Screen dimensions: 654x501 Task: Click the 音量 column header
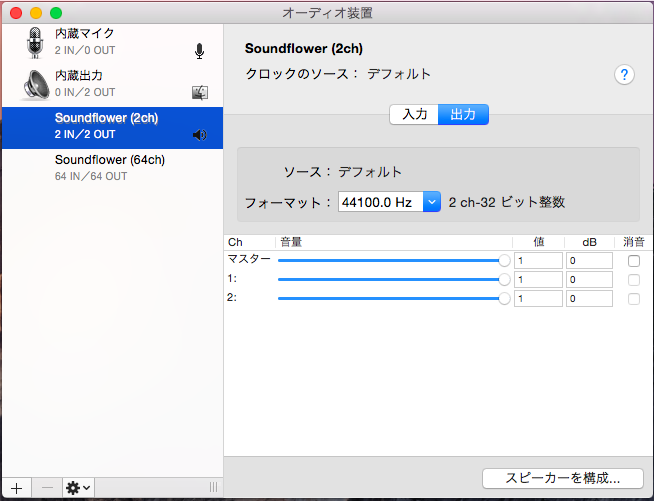(393, 242)
